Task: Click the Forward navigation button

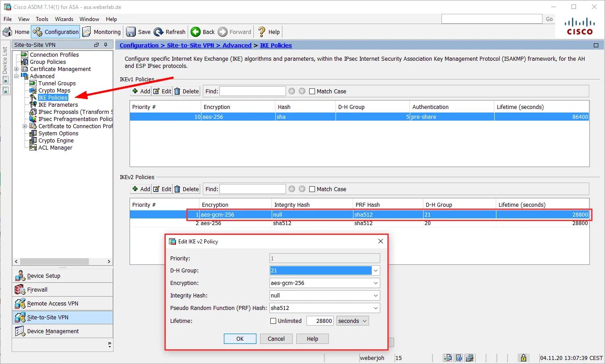Action: (x=235, y=32)
